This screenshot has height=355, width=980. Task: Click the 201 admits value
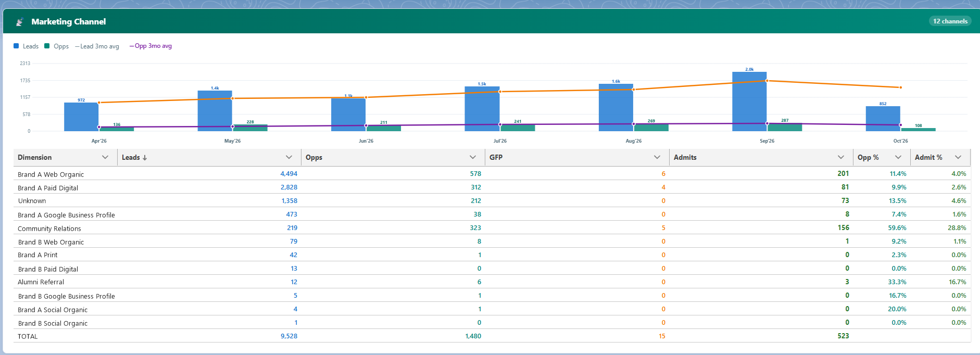click(844, 174)
